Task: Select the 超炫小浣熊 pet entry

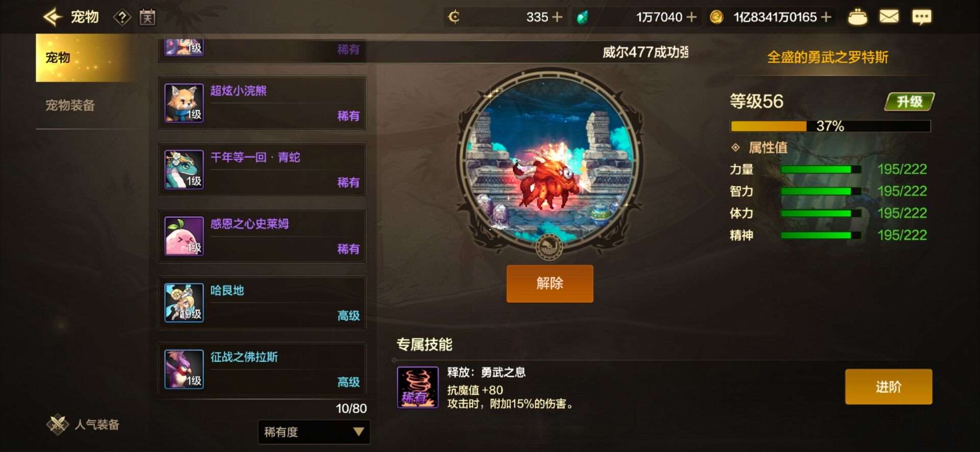Action: pyautogui.click(x=262, y=103)
